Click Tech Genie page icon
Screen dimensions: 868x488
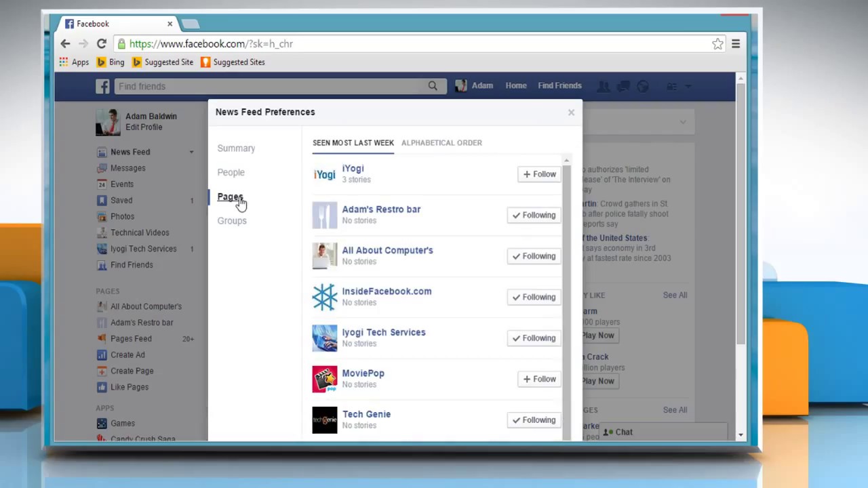[324, 420]
